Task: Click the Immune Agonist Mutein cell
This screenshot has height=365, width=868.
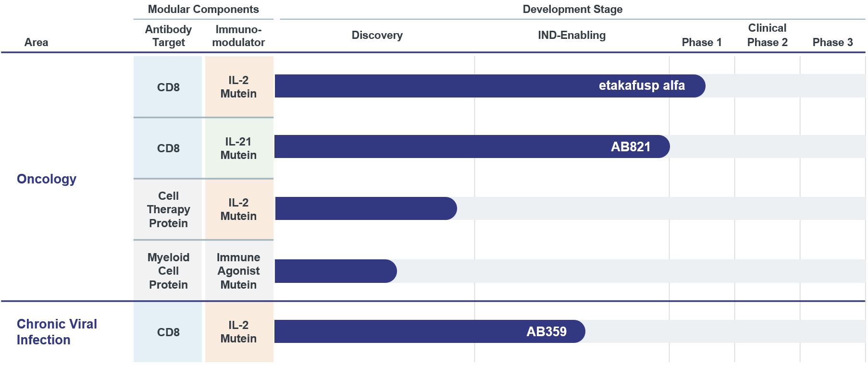Action: coord(239,271)
